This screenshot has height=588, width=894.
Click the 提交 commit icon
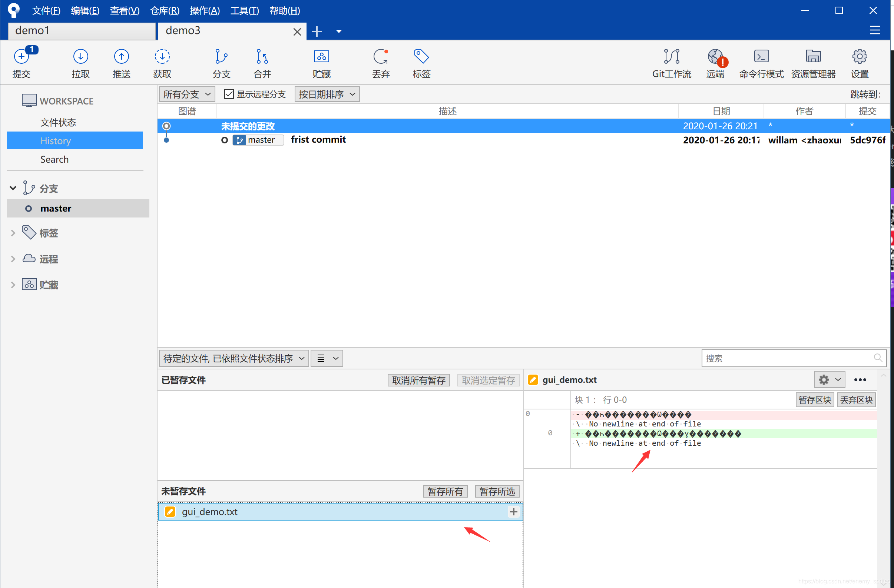click(21, 57)
